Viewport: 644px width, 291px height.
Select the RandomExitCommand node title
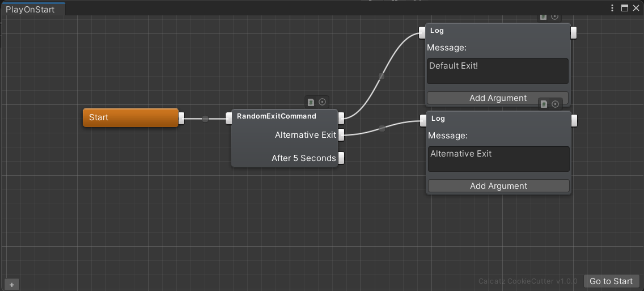click(277, 116)
